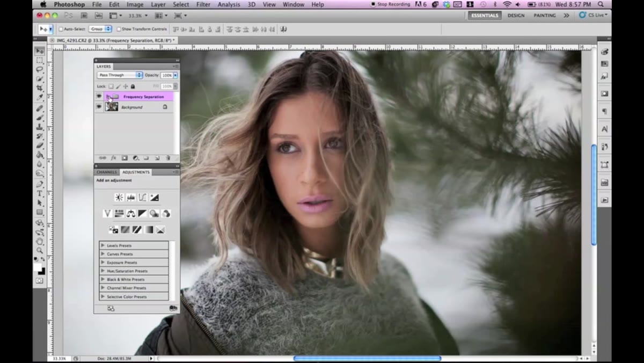The width and height of the screenshot is (644, 363).
Task: Select the Zoom tool in toolbox
Action: click(x=40, y=250)
